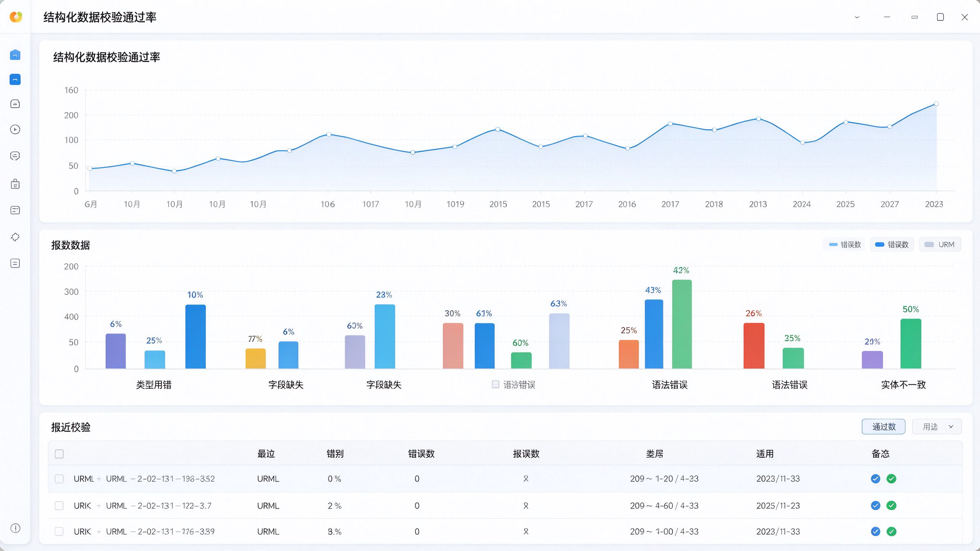Click the 2025/11-23 date cell

coord(778,506)
